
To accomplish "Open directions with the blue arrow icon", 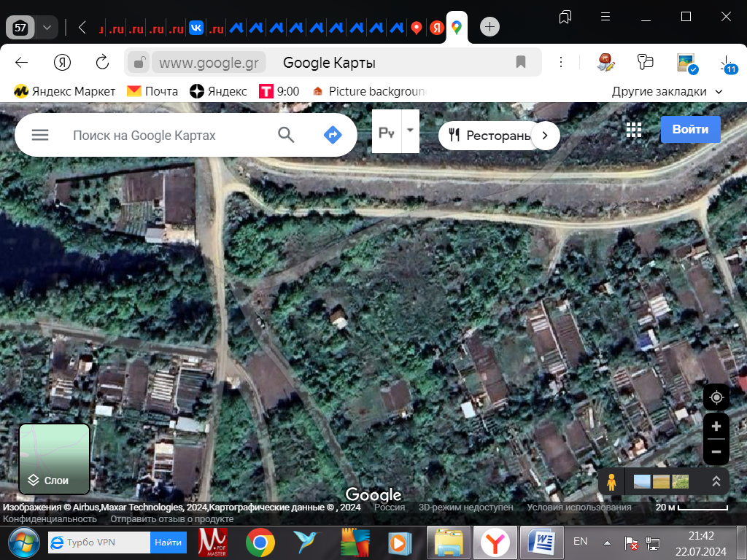I will [x=333, y=135].
